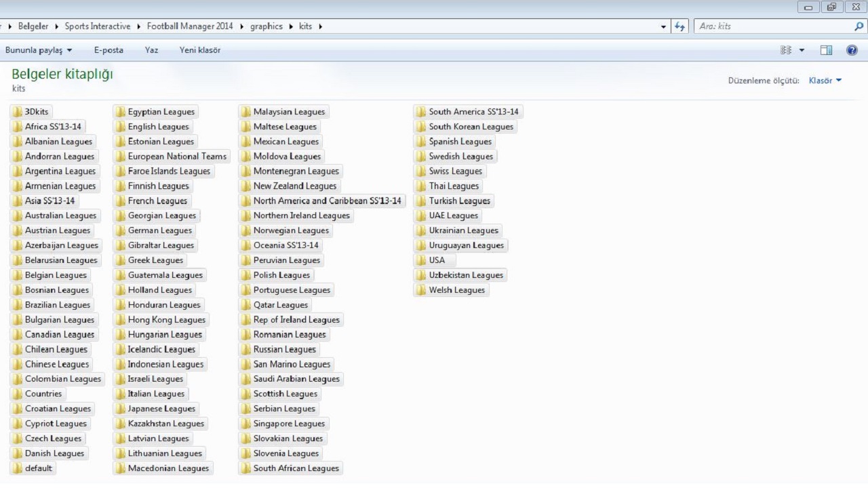Expand the arrow after Football Manager 2014
Image resolution: width=868 pixels, height=488 pixels.
point(241,26)
